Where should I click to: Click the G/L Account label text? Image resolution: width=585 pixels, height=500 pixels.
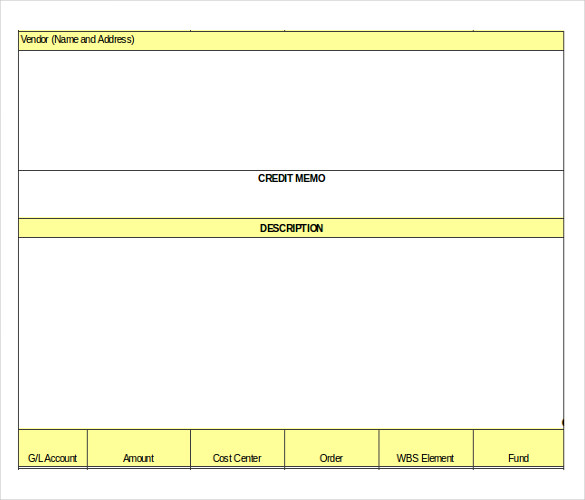[52, 458]
